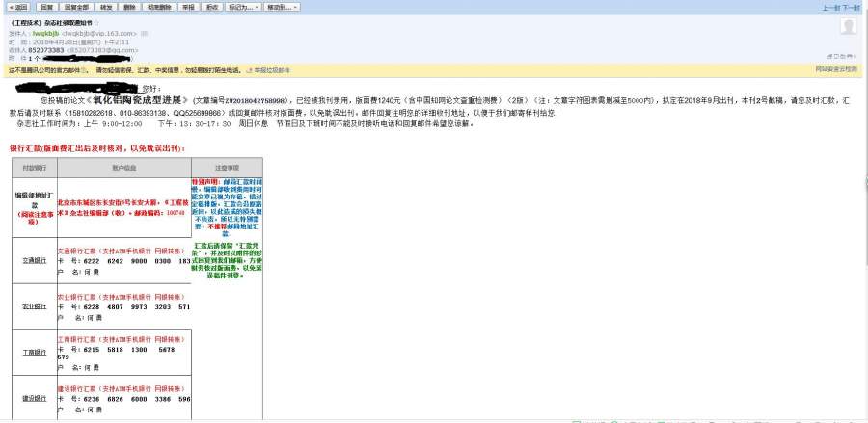Click the 建设银行 bank link in table
This screenshot has height=423, width=868.
[x=34, y=398]
